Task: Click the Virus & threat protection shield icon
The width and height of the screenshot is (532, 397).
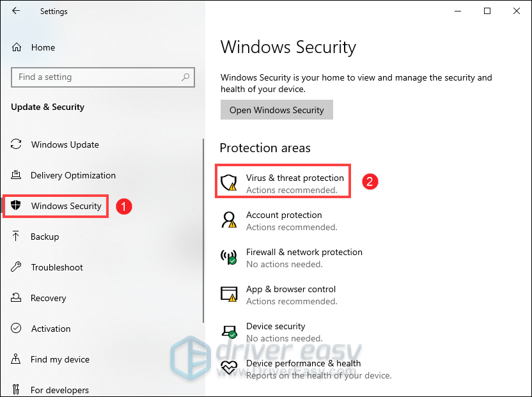Action: tap(229, 183)
